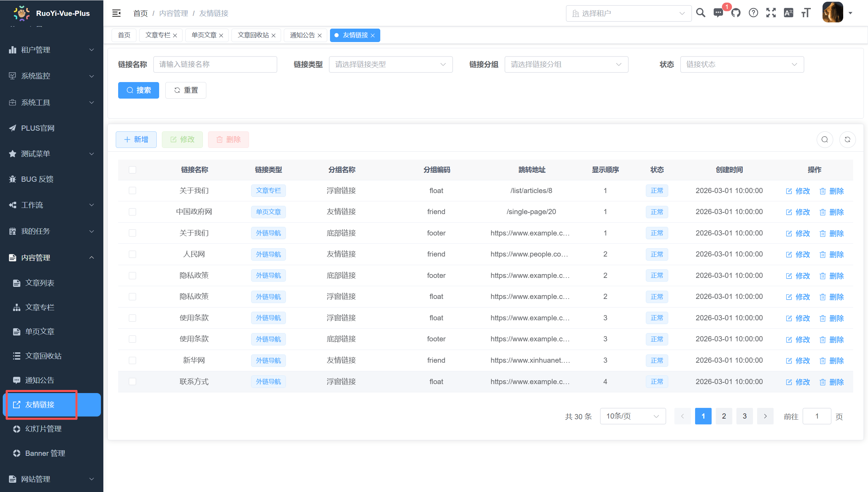Open the font size layout icon

(x=806, y=13)
